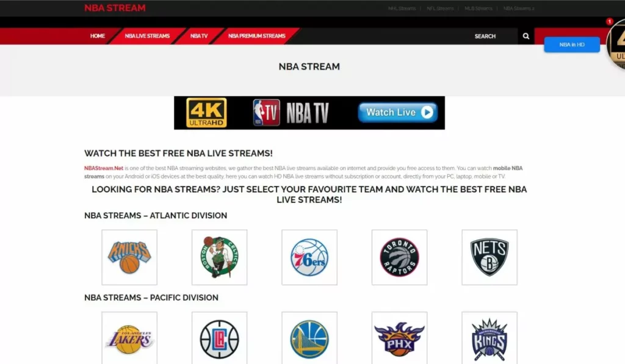Select the Boston Celtics logo
625x364 pixels.
point(219,257)
